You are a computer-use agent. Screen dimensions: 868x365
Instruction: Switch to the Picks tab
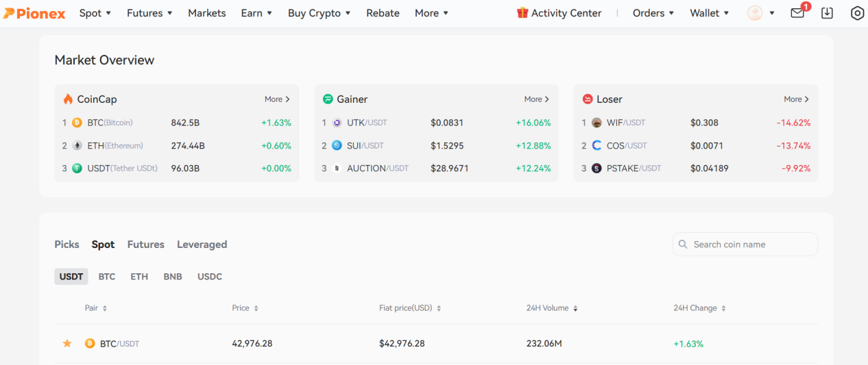[67, 244]
